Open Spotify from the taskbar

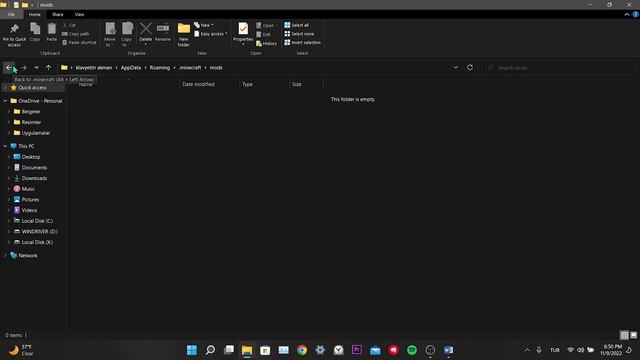coord(412,350)
